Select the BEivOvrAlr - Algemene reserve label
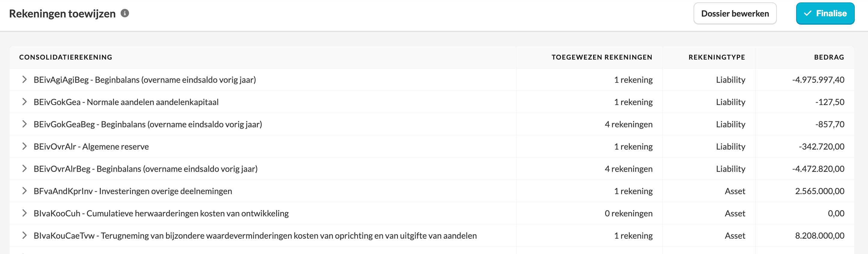 [x=91, y=147]
